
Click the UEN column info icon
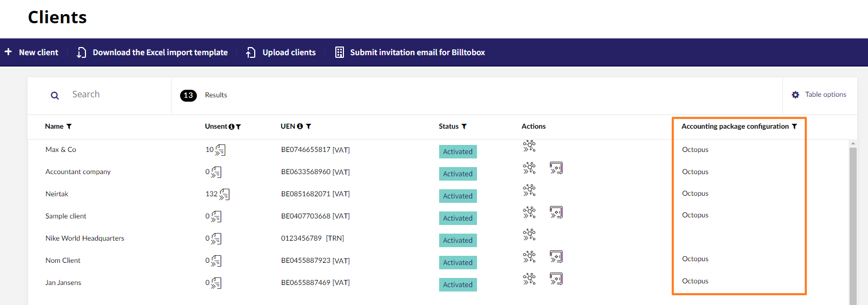pos(300,126)
